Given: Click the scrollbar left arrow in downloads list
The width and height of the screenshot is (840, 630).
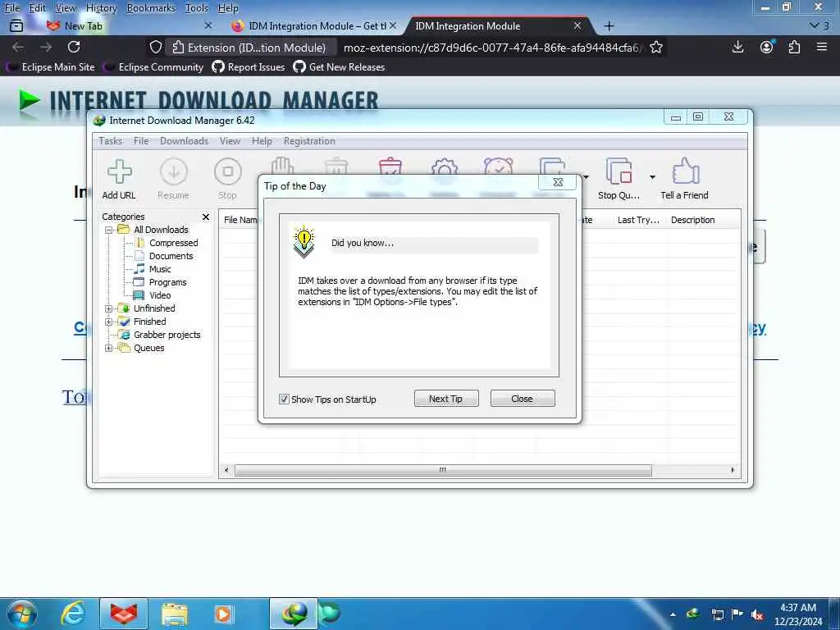Looking at the screenshot, I should (x=226, y=470).
